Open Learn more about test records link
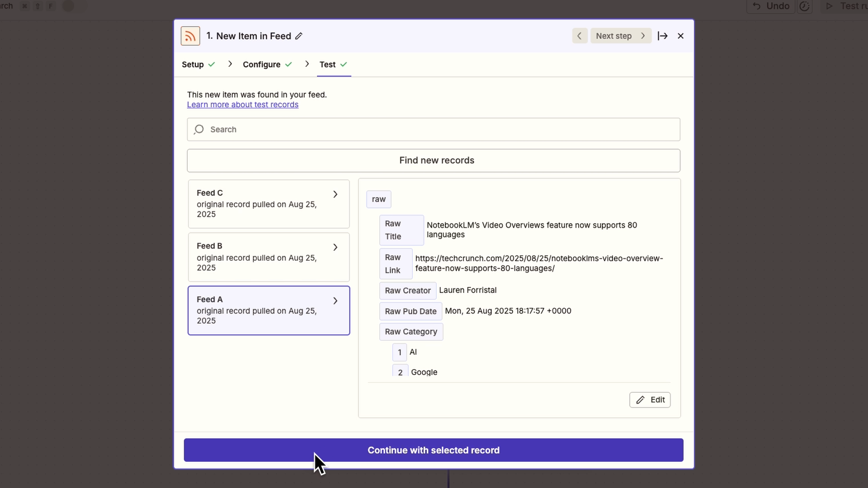 (x=243, y=105)
